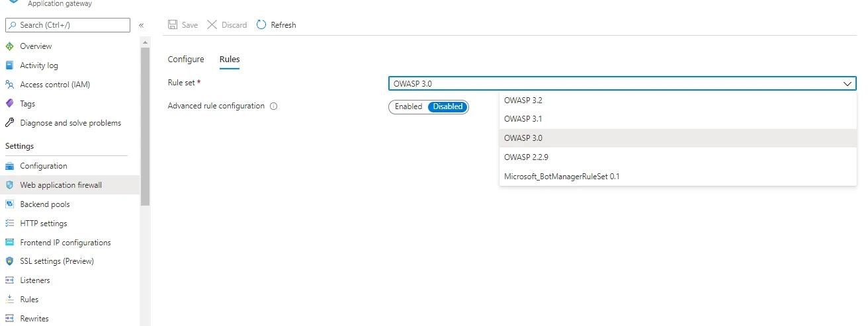This screenshot has height=326, width=868.
Task: Choose OWASP 3.2 from the list
Action: click(x=523, y=101)
